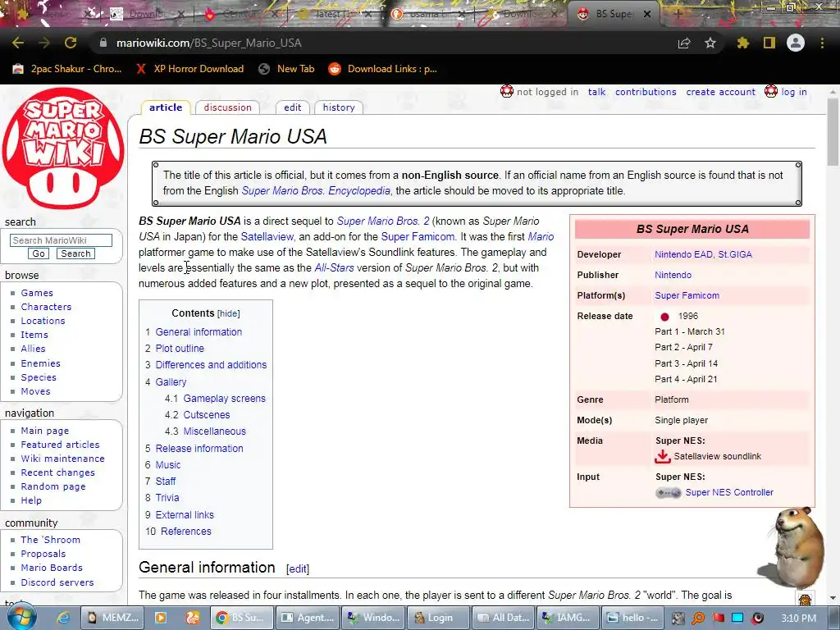Open the XP Horror Download bookmark
Image resolution: width=840 pixels, height=630 pixels.
click(x=189, y=69)
